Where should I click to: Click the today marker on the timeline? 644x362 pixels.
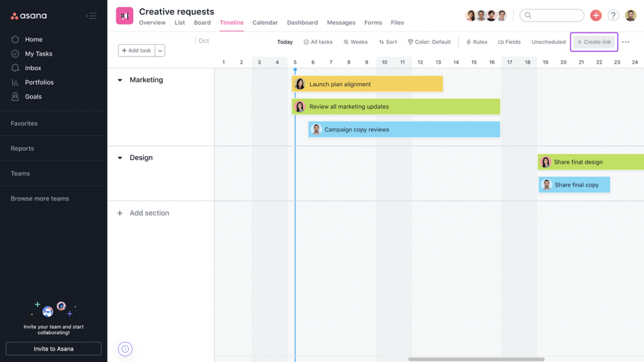pyautogui.click(x=295, y=70)
